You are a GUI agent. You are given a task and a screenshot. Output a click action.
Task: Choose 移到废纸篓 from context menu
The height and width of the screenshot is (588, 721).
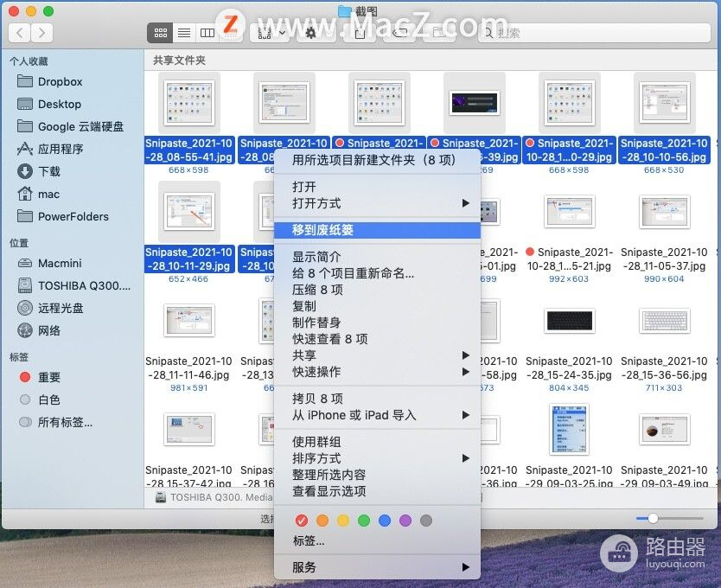[322, 230]
